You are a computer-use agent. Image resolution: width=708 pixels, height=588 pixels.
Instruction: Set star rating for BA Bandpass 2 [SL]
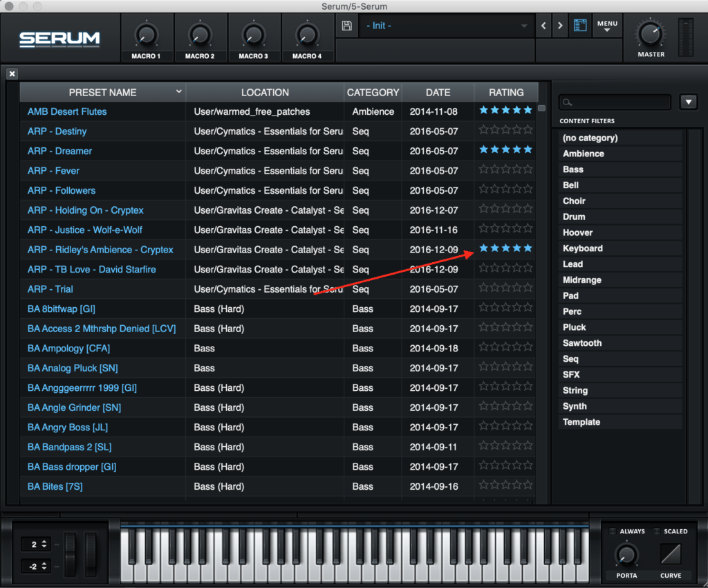[505, 445]
